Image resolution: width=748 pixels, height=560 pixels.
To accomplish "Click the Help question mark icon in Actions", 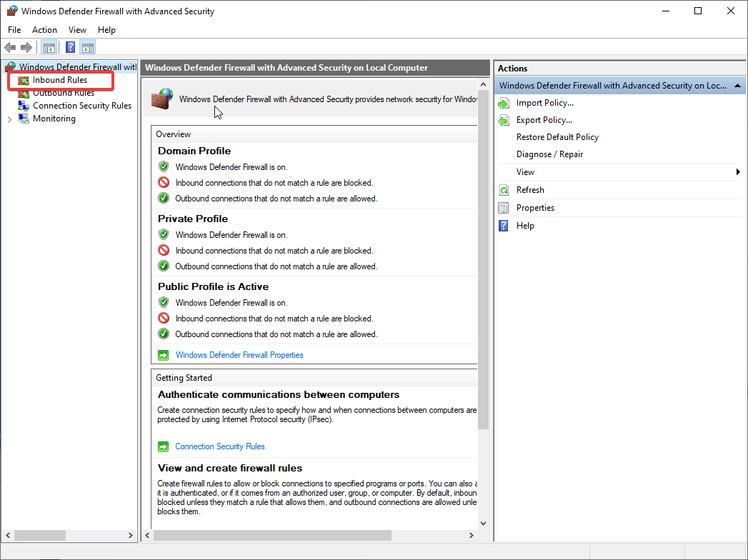I will tap(504, 226).
